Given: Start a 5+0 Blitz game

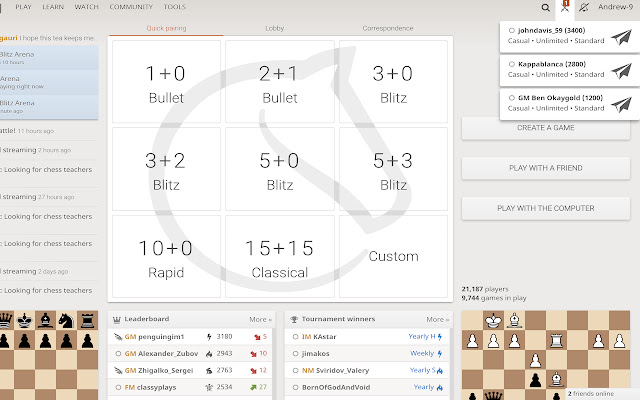Looking at the screenshot, I should click(x=280, y=169).
